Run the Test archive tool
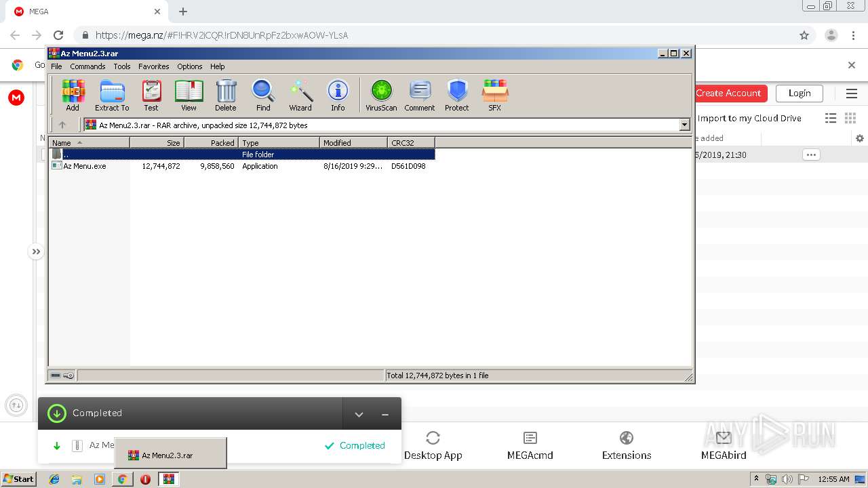This screenshot has height=488, width=868. [x=151, y=95]
